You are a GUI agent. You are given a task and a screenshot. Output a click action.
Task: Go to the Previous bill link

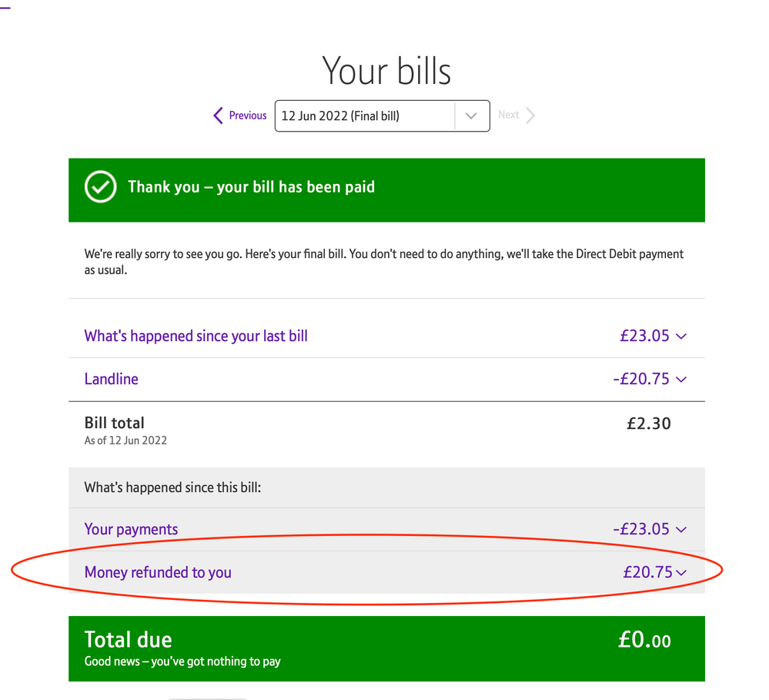(248, 116)
